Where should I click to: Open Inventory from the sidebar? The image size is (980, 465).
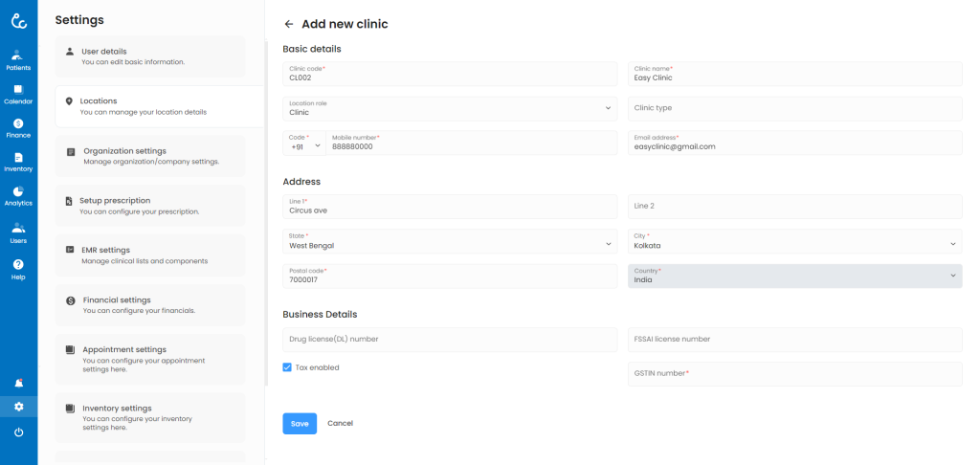[x=18, y=161]
